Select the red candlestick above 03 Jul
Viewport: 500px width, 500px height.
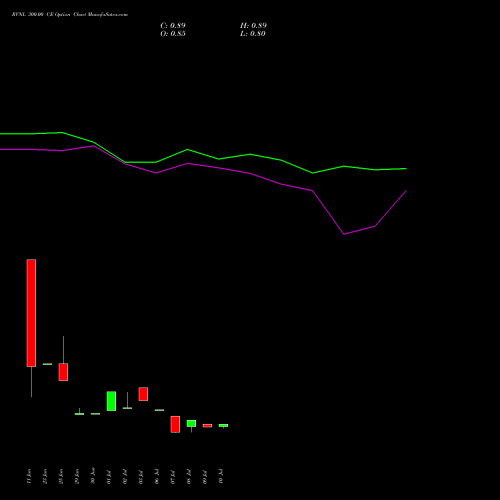click(x=143, y=394)
